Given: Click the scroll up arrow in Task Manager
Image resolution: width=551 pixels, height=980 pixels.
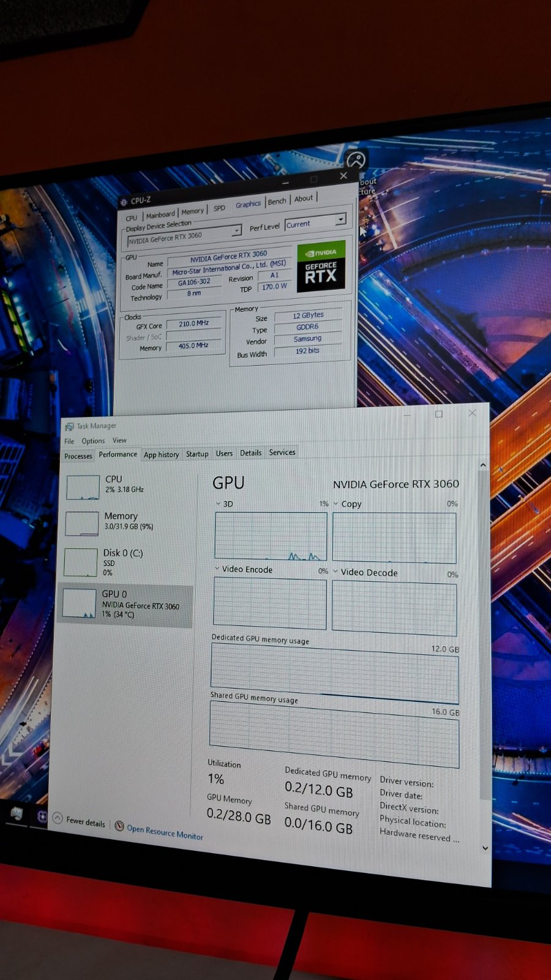Looking at the screenshot, I should 483,465.
